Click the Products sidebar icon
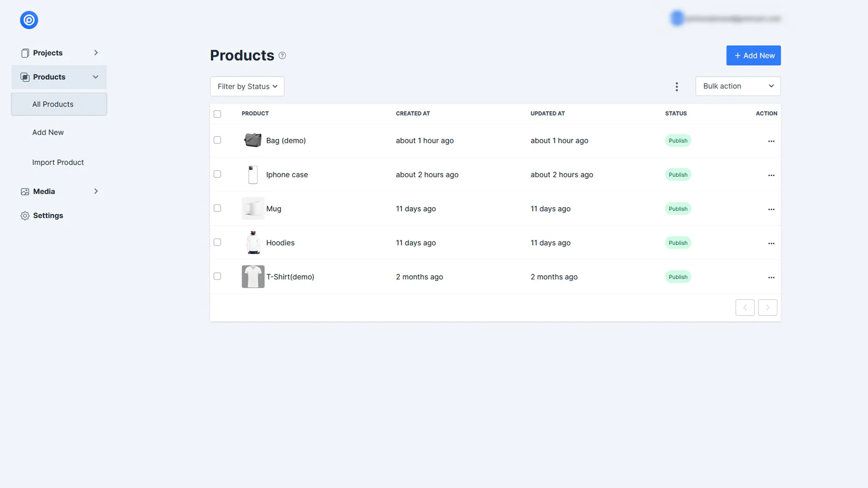 click(x=25, y=77)
